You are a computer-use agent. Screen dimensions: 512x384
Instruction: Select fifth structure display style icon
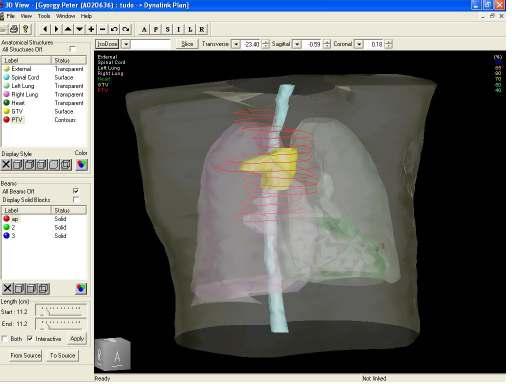(54, 164)
